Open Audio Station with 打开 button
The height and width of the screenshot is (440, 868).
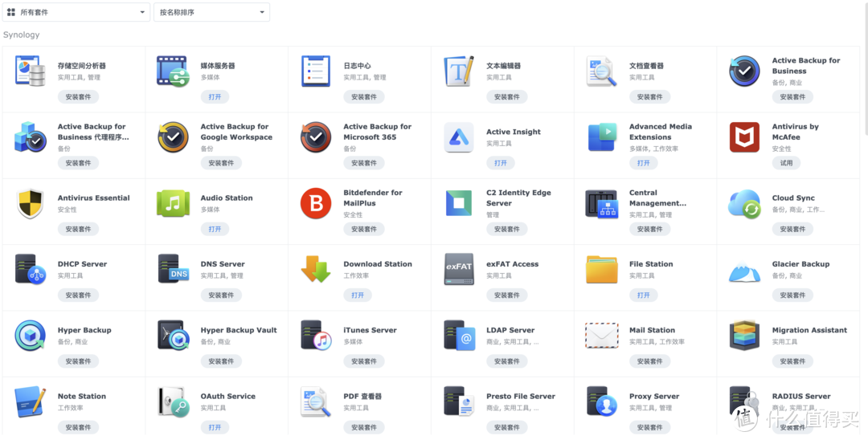[215, 229]
